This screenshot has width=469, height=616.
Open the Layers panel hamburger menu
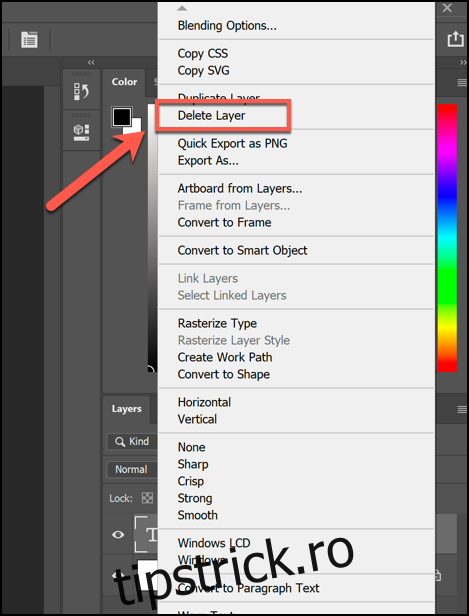462,410
